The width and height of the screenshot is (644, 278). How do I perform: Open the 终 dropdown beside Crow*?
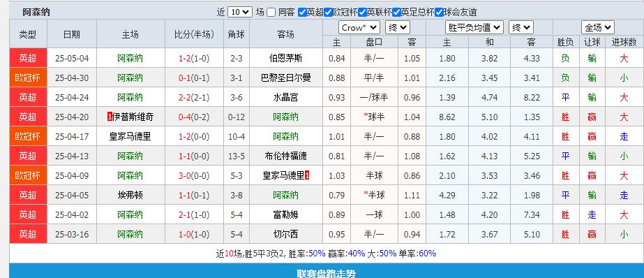coord(398,27)
